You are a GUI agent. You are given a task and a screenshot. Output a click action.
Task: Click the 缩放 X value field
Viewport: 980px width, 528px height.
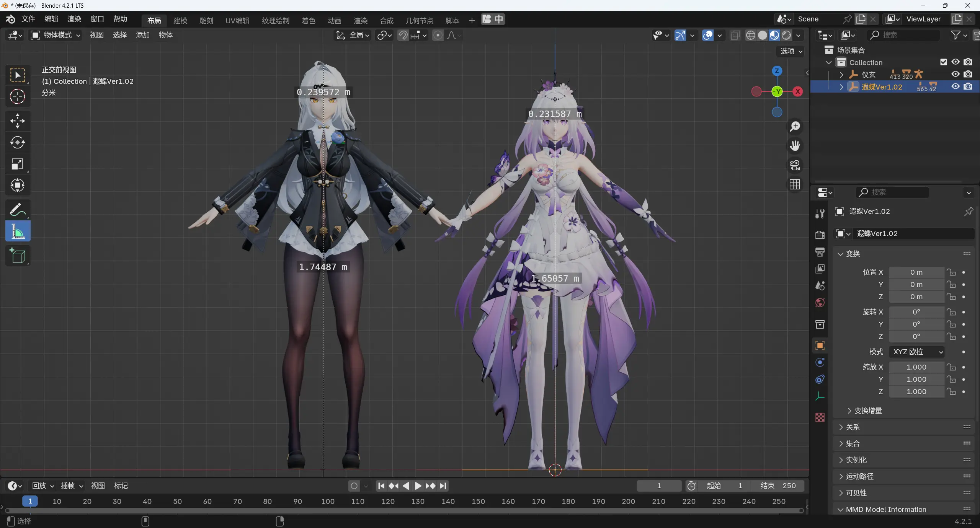(916, 367)
